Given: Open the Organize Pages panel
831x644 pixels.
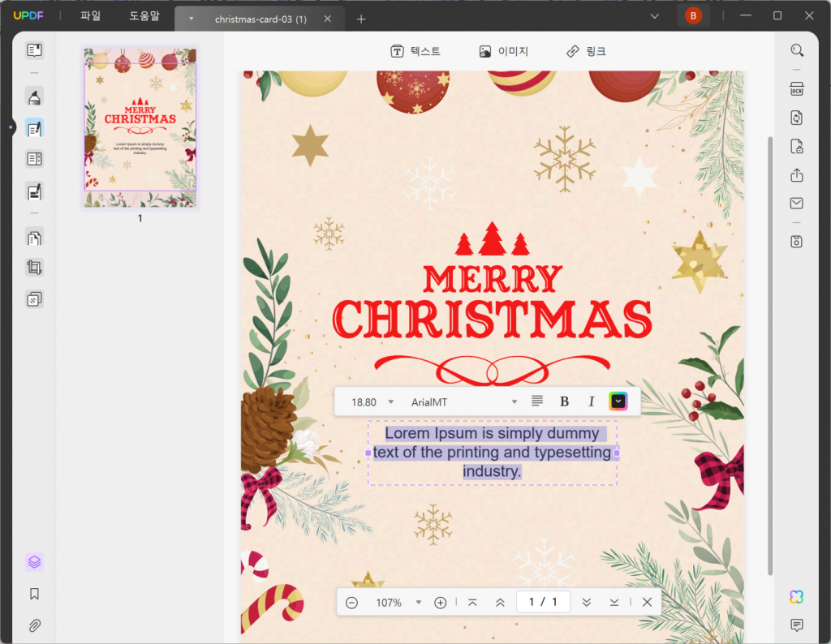Looking at the screenshot, I should (33, 238).
